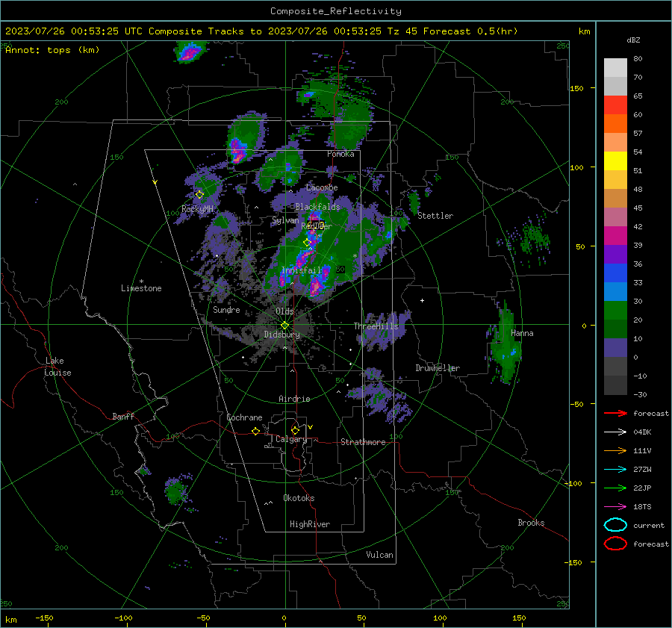Viewport: 672px width, 628px height.
Task: Click the yellow v marker northeast of Calgary
Action: 311,427
